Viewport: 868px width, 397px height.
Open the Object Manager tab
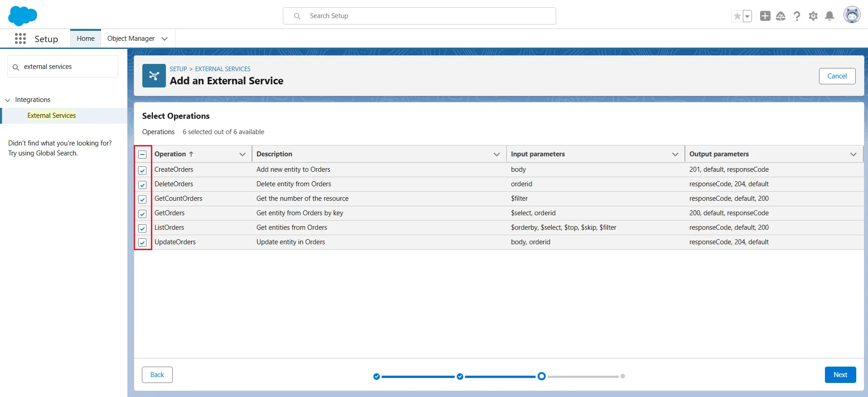tap(131, 39)
